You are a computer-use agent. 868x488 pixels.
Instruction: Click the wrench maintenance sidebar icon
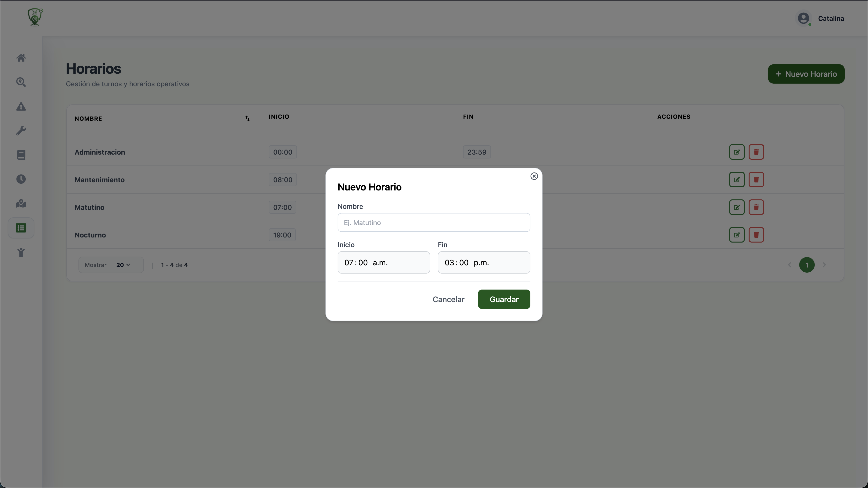[x=21, y=131]
